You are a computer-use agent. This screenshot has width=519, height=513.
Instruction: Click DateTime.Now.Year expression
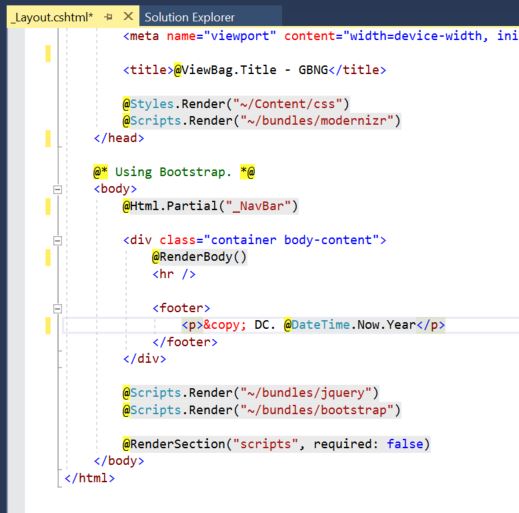(354, 325)
